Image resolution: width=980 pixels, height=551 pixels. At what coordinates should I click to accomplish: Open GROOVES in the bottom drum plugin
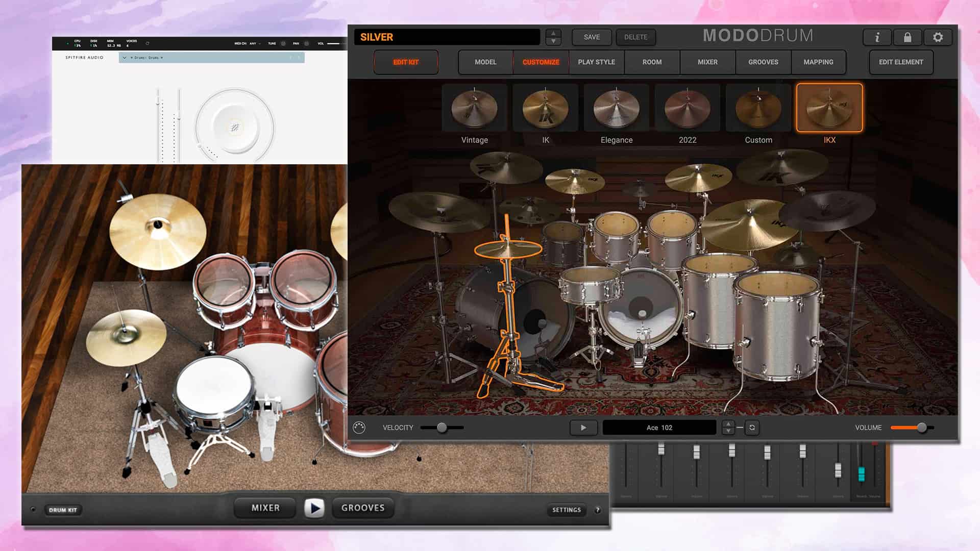pos(363,508)
